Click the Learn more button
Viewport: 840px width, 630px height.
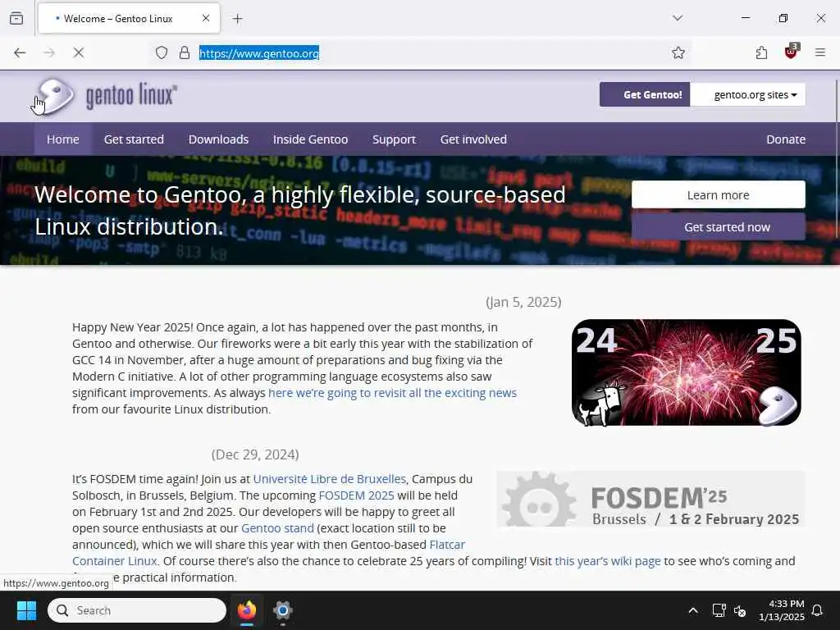pos(719,195)
